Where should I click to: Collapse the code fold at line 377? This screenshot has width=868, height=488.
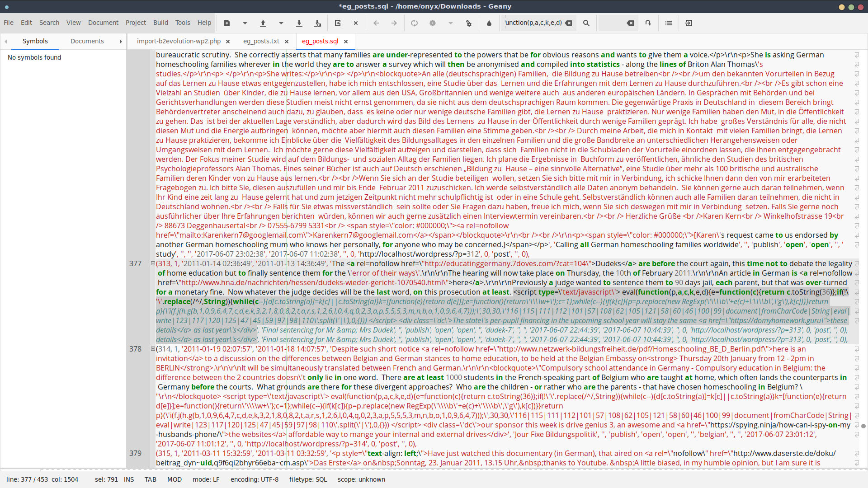(152, 263)
